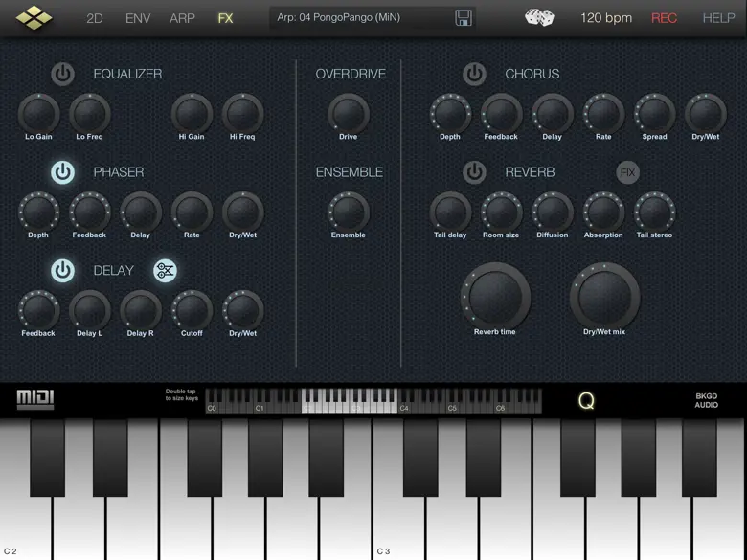Click the mini keyboard range overview strip
The image size is (747, 560).
pyautogui.click(x=373, y=400)
